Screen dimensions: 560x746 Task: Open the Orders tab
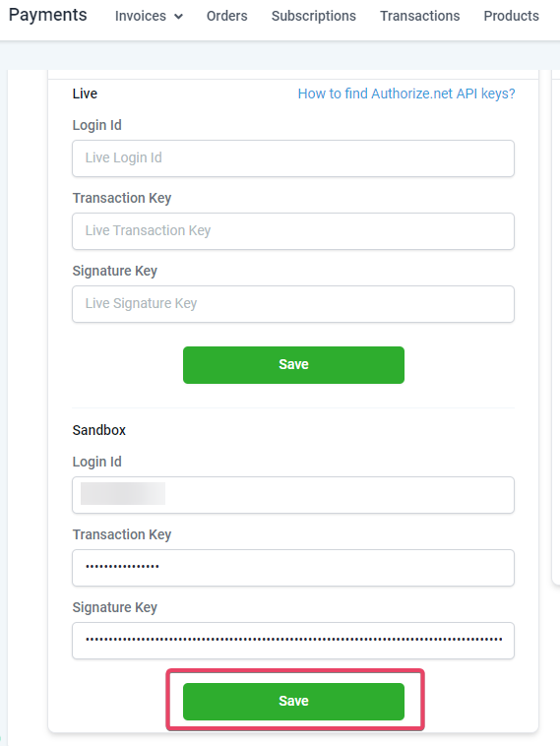pos(227,16)
